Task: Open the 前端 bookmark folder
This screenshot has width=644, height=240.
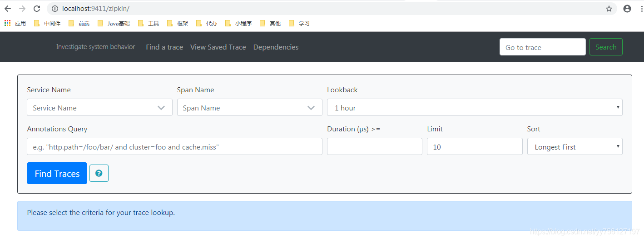Action: pyautogui.click(x=79, y=23)
